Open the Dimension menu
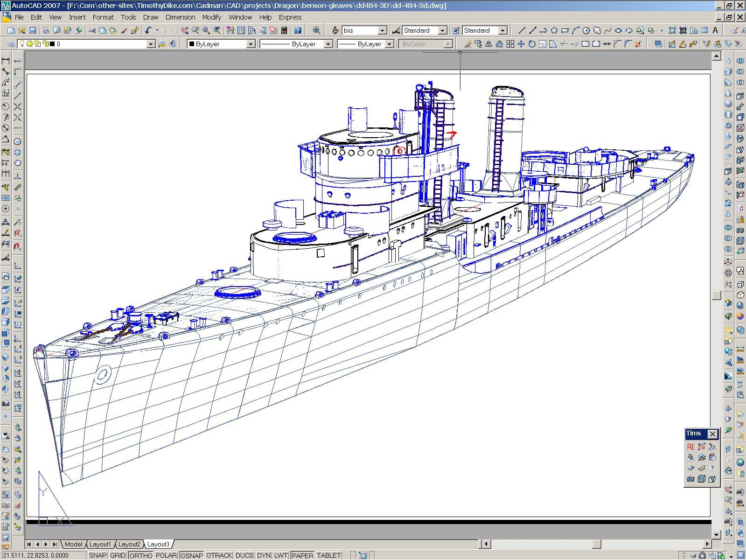The image size is (746, 560). [x=180, y=17]
